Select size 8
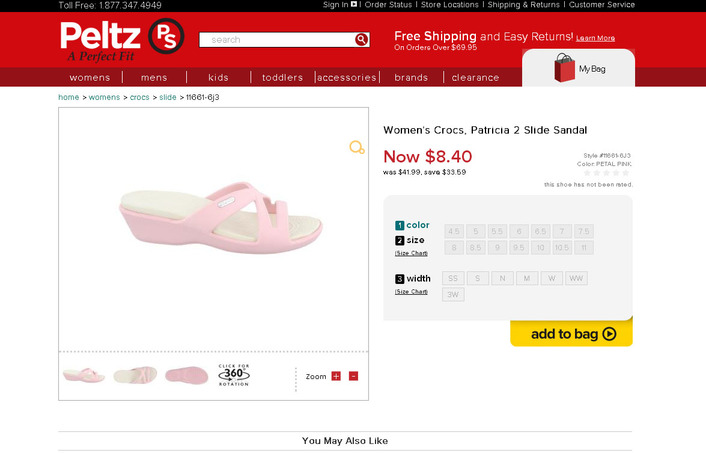Viewport: 706px width, 453px height. pyautogui.click(x=454, y=247)
